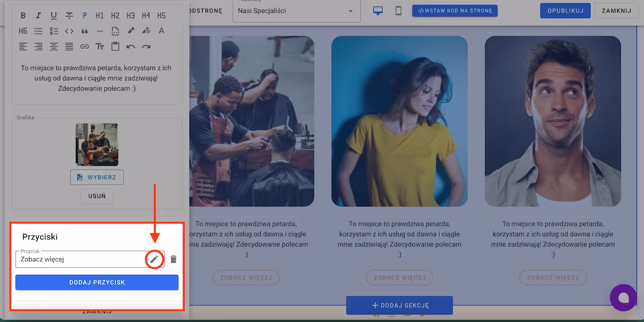The width and height of the screenshot is (644, 322).
Task: Open the 'Nasi Specjaliści' subpage dropdown
Action: 296,11
